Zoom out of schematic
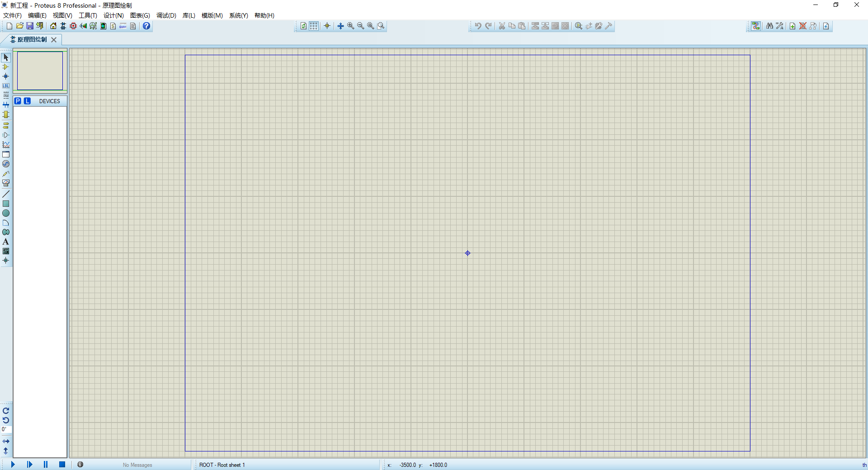The image size is (868, 470). (361, 26)
